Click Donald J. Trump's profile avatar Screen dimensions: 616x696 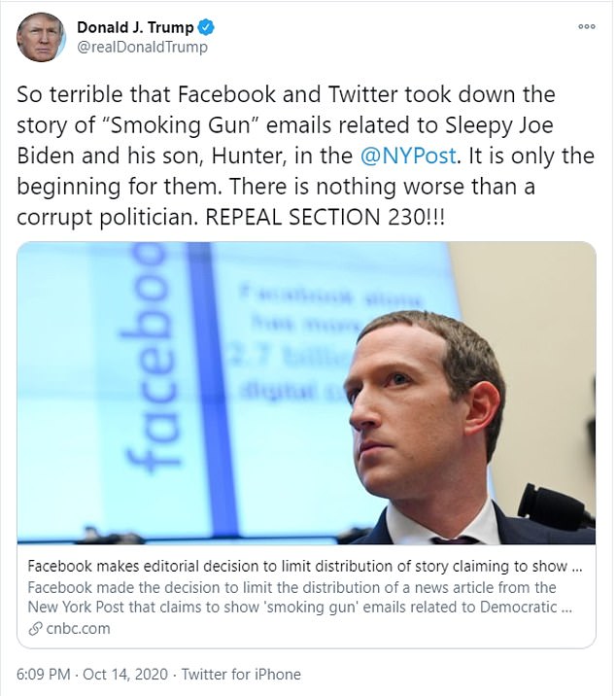pyautogui.click(x=40, y=37)
